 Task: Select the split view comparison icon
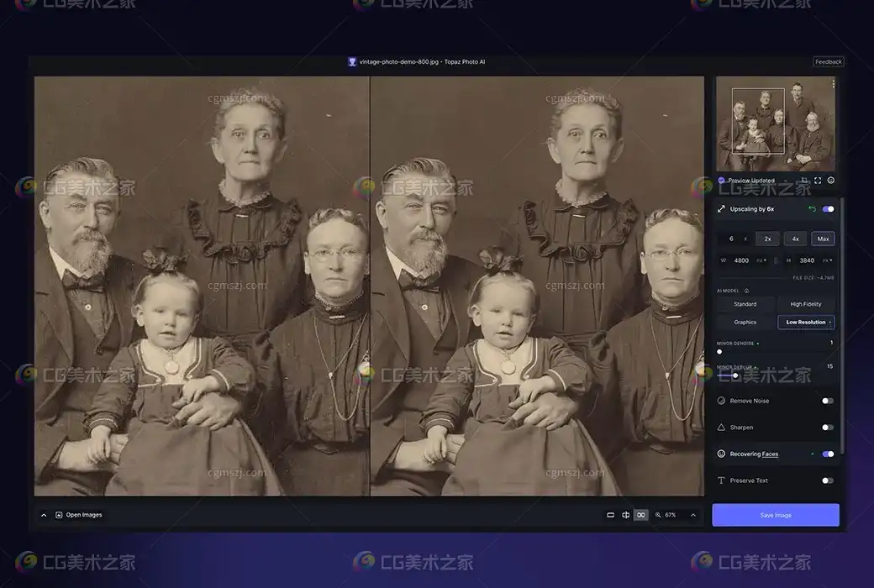(x=625, y=515)
